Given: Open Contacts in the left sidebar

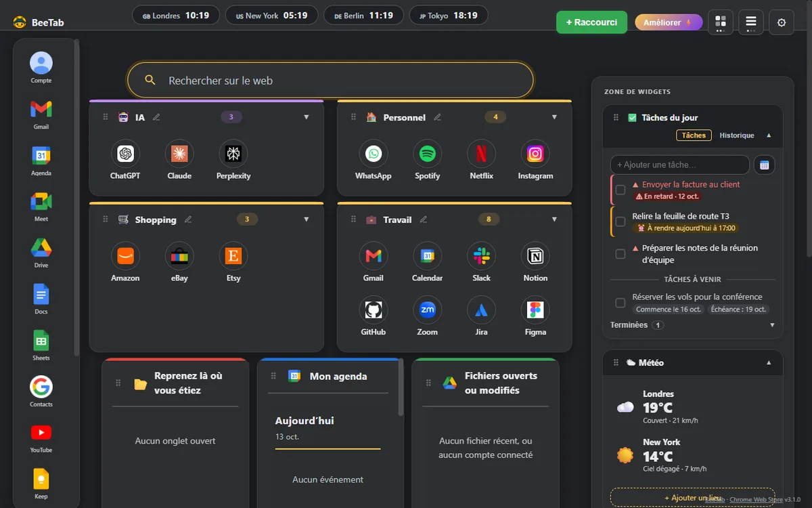Looking at the screenshot, I should (41, 391).
